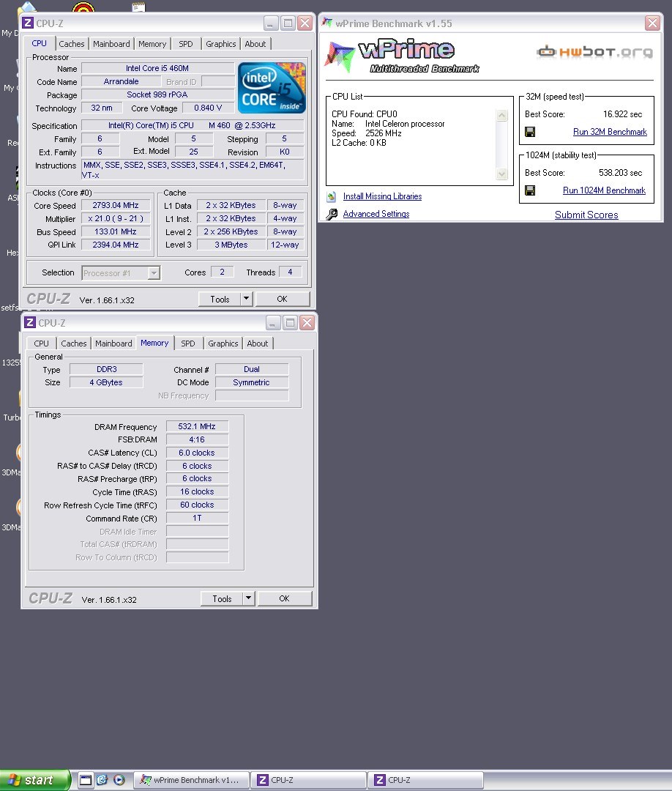Run the 32M Benchmark
672x791 pixels.
[x=610, y=132]
